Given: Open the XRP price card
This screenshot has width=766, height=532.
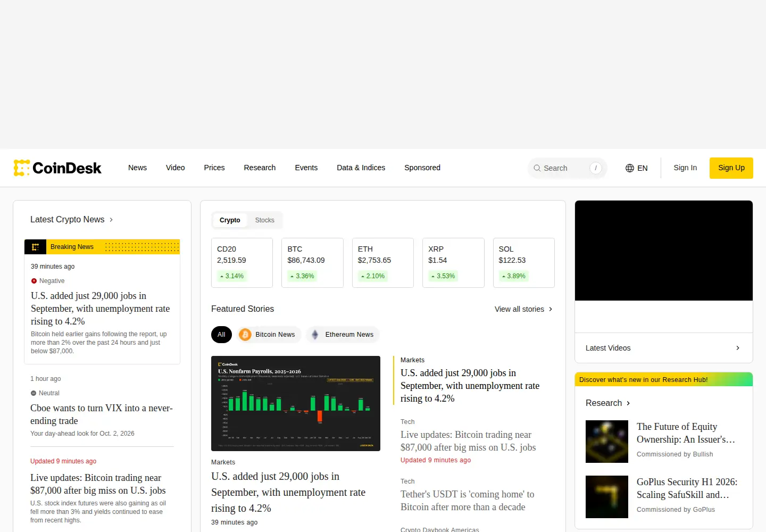Looking at the screenshot, I should tap(453, 263).
